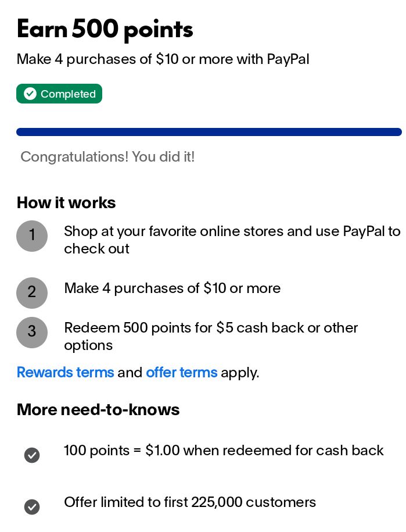This screenshot has height=532, width=406.
Task: Click the step 2 number circle
Action: point(32,292)
